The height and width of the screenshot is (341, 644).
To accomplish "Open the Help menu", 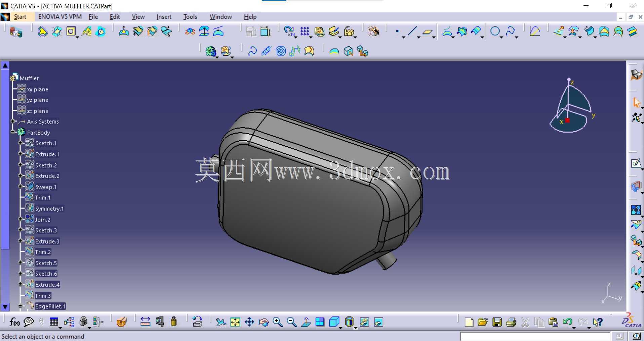I will (x=250, y=17).
